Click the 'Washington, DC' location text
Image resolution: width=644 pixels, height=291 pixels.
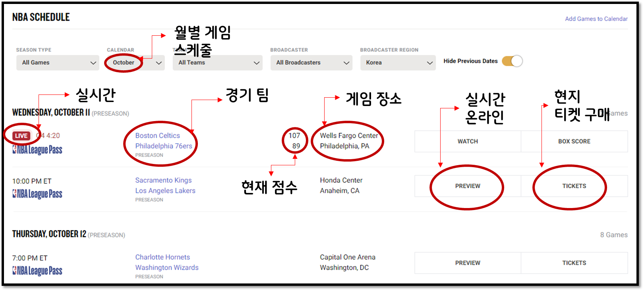click(344, 268)
